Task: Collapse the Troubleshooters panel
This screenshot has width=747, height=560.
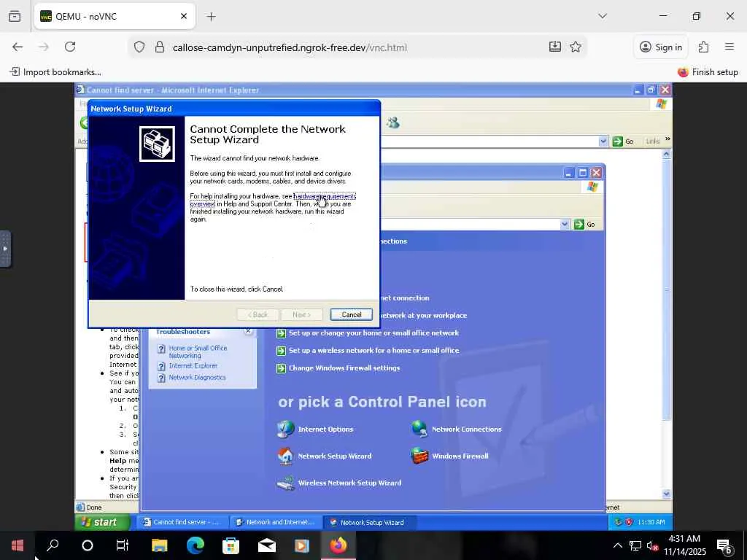Action: [x=248, y=331]
